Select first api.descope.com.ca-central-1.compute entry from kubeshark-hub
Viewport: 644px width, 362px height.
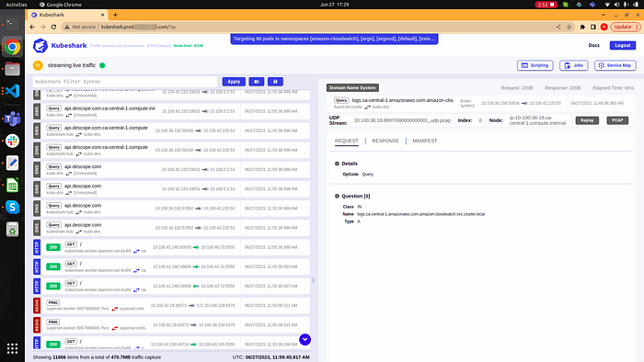[x=171, y=130]
